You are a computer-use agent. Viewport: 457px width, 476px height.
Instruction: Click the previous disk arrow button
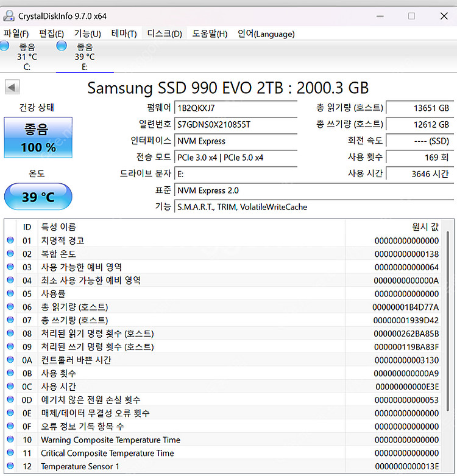pyautogui.click(x=12, y=88)
